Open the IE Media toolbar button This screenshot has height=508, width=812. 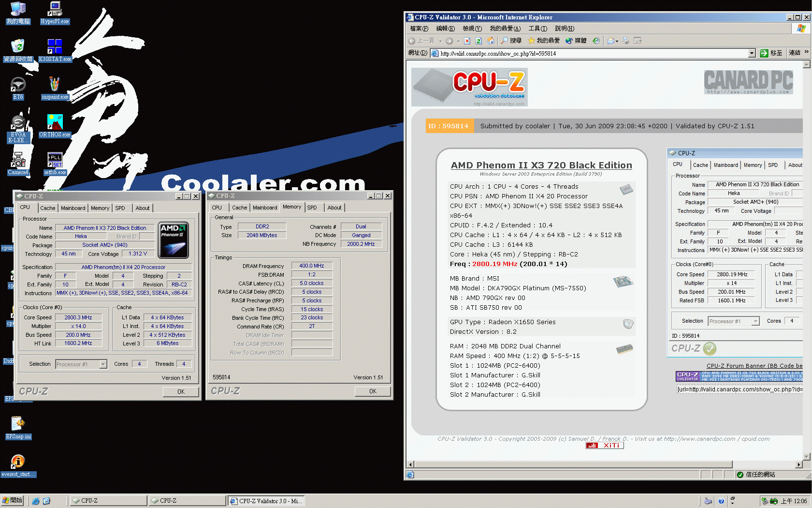[576, 41]
